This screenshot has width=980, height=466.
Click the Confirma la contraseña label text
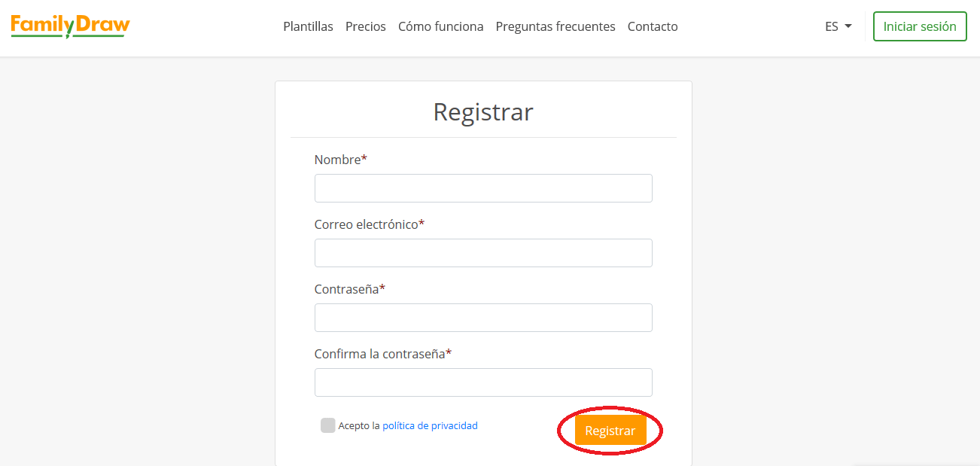click(379, 354)
